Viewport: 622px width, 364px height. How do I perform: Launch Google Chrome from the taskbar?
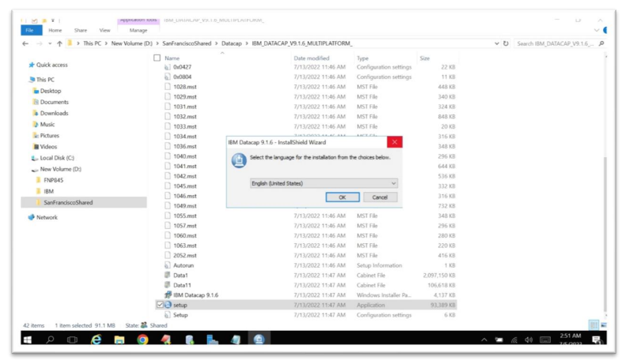142,340
